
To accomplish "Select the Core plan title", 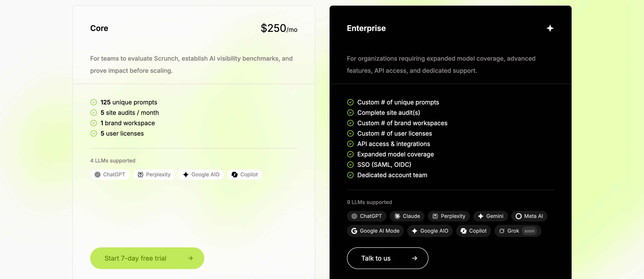I will pyautogui.click(x=99, y=28).
